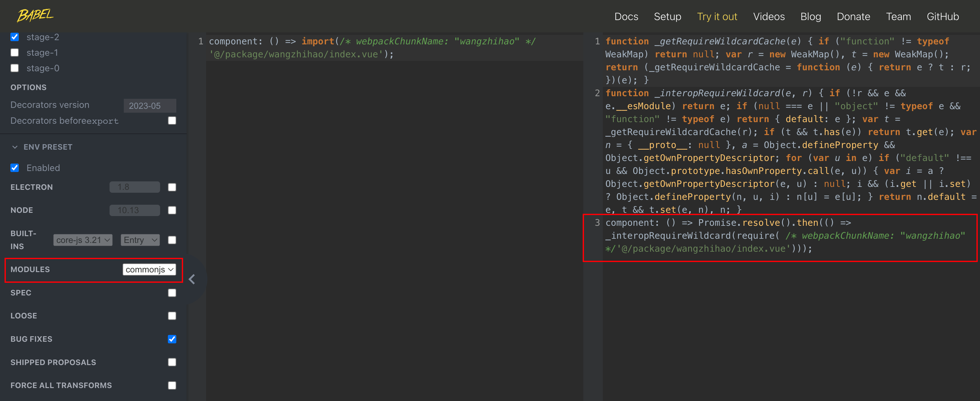Image resolution: width=980 pixels, height=401 pixels.
Task: Click the Babel logo
Action: [x=35, y=16]
